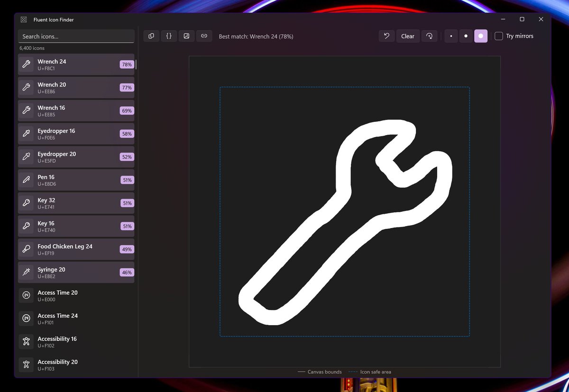Select the Food Chicken Leg 24 result
Screen dimensions: 569x392
pos(76,249)
